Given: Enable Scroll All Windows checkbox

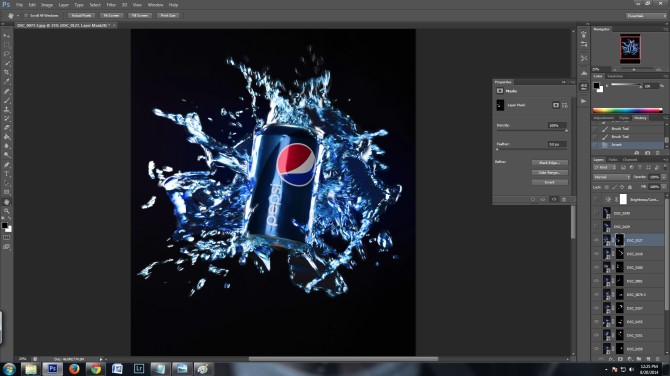Looking at the screenshot, I should point(26,15).
